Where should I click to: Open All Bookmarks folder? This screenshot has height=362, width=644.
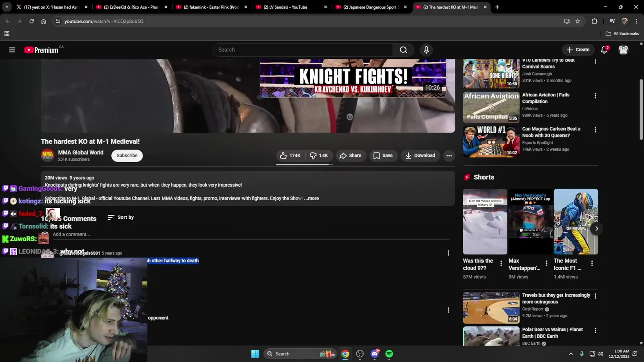coord(622,34)
